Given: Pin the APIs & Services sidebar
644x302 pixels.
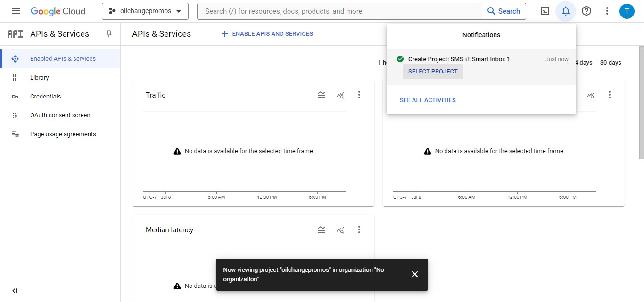Looking at the screenshot, I should coord(109,34).
